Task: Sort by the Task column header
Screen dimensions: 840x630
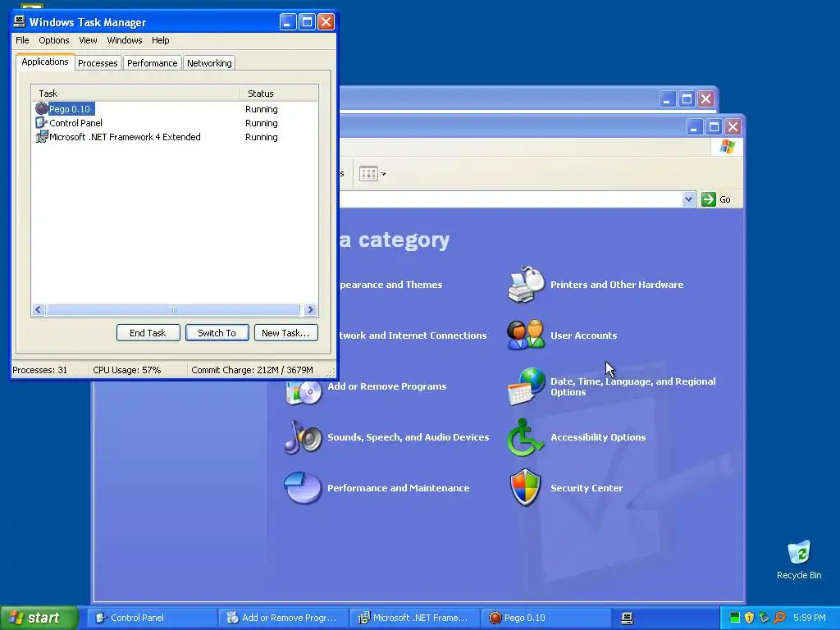Action: click(135, 94)
